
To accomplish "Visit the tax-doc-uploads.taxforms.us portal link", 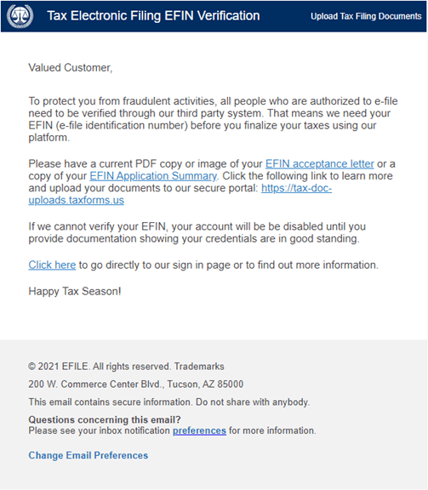I will 180,194.
